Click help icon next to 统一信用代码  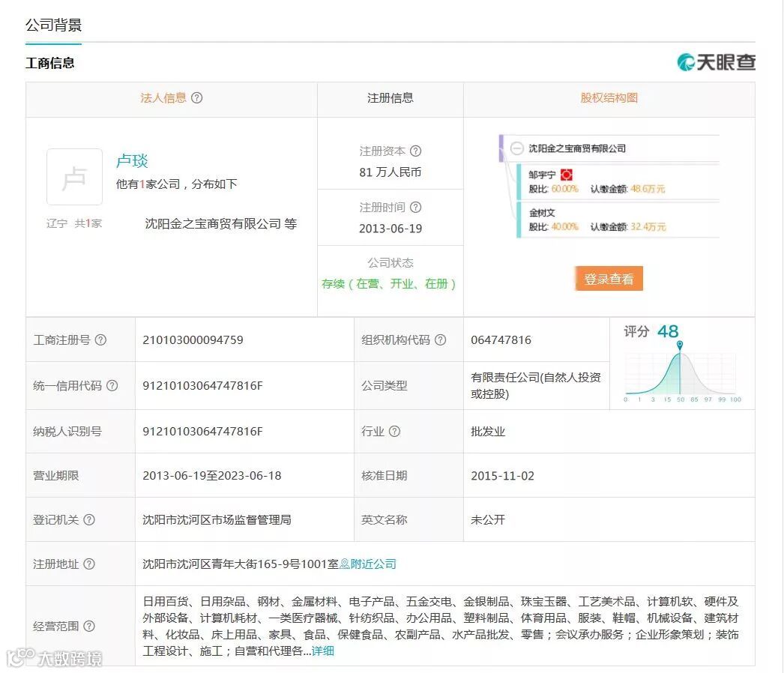[112, 385]
